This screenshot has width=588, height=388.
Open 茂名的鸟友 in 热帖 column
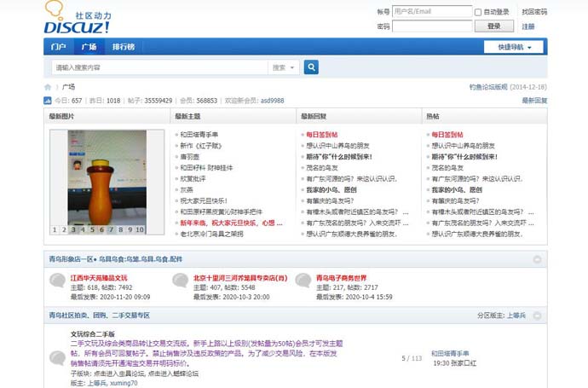point(447,168)
